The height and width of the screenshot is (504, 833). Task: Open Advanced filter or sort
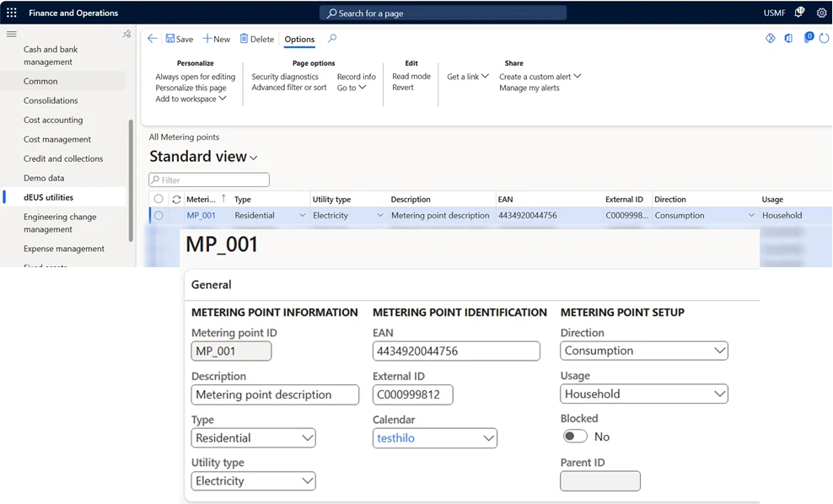coord(289,88)
